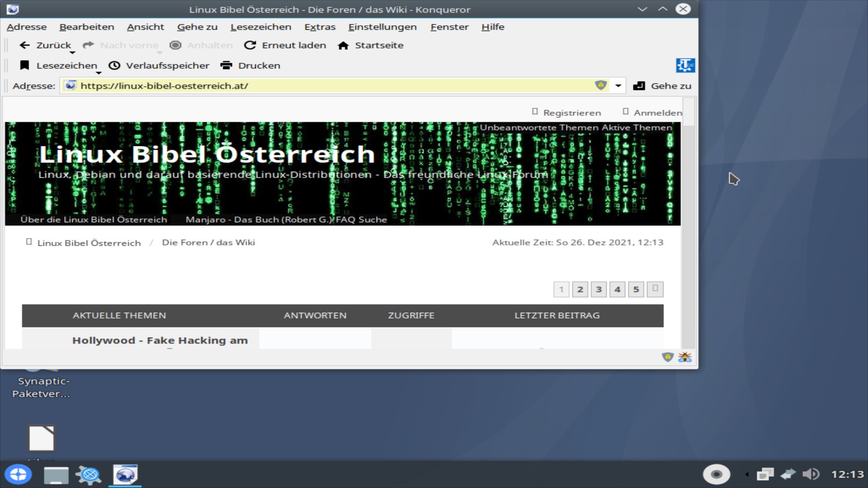Image resolution: width=868 pixels, height=488 pixels.
Task: Click the Registrieren link
Action: coord(571,113)
